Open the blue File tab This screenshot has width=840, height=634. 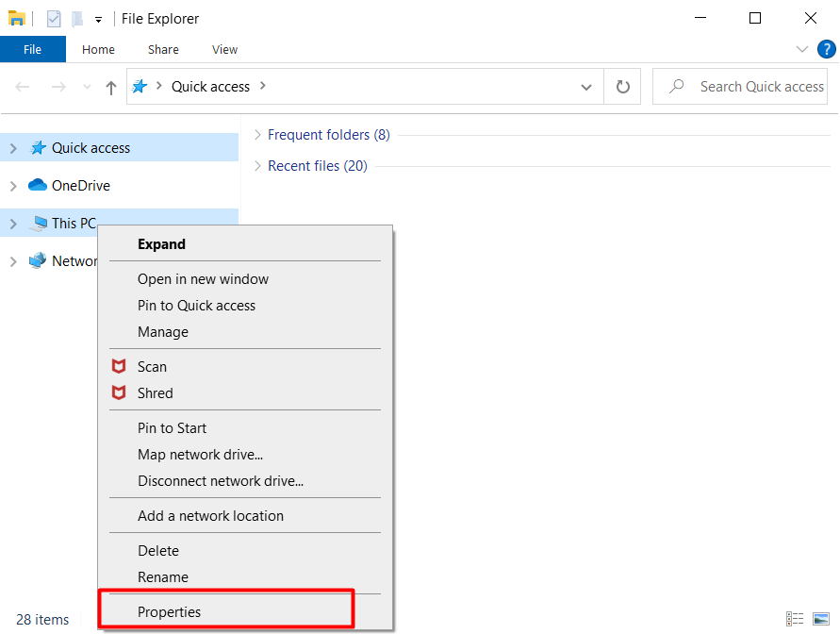(33, 49)
